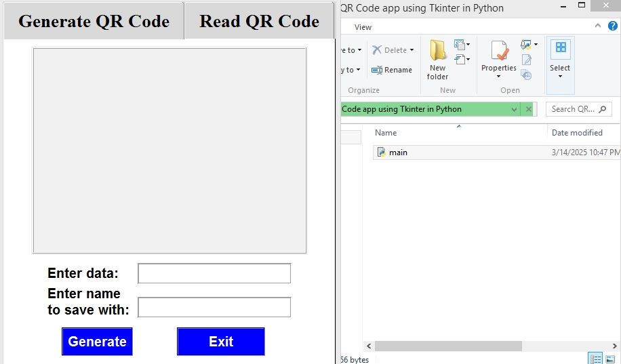The height and width of the screenshot is (364, 621).
Task: Select the main Python file
Action: click(x=497, y=153)
